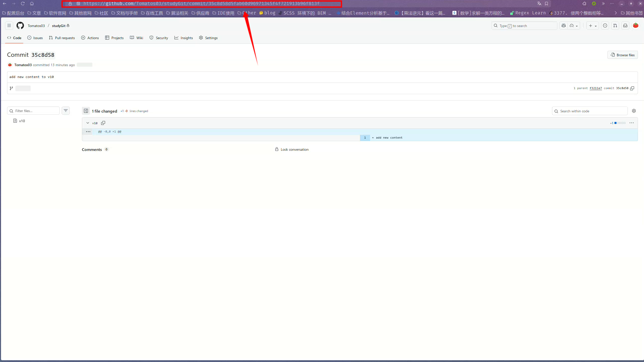Click the GitHub Octocat logo
Viewport: 644px width, 362px height.
pyautogui.click(x=20, y=25)
